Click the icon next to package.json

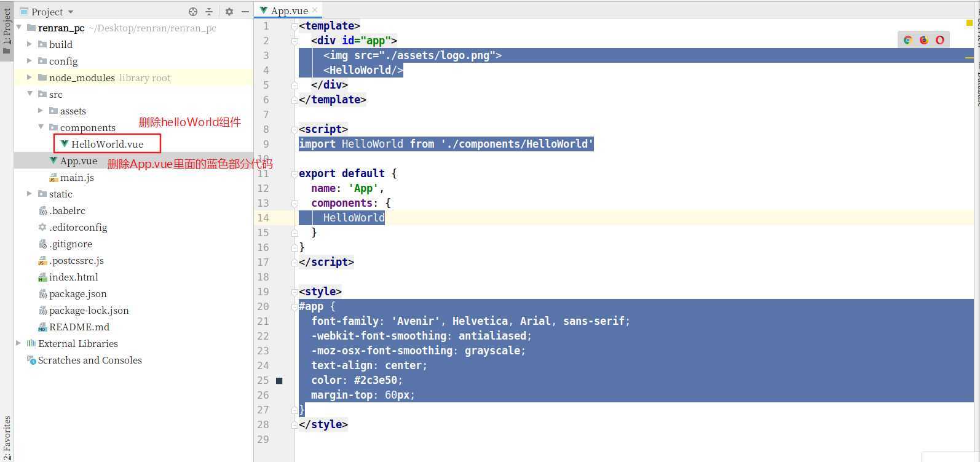click(42, 294)
